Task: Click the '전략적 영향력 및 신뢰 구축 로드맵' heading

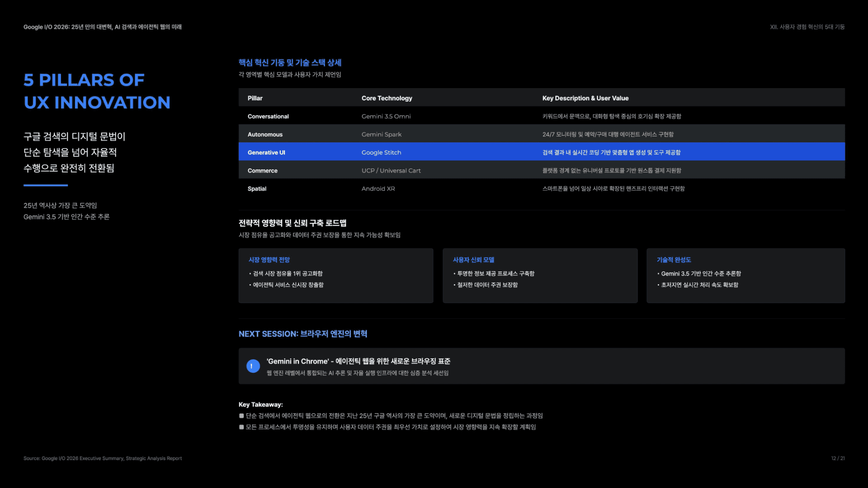Action: [x=292, y=223]
